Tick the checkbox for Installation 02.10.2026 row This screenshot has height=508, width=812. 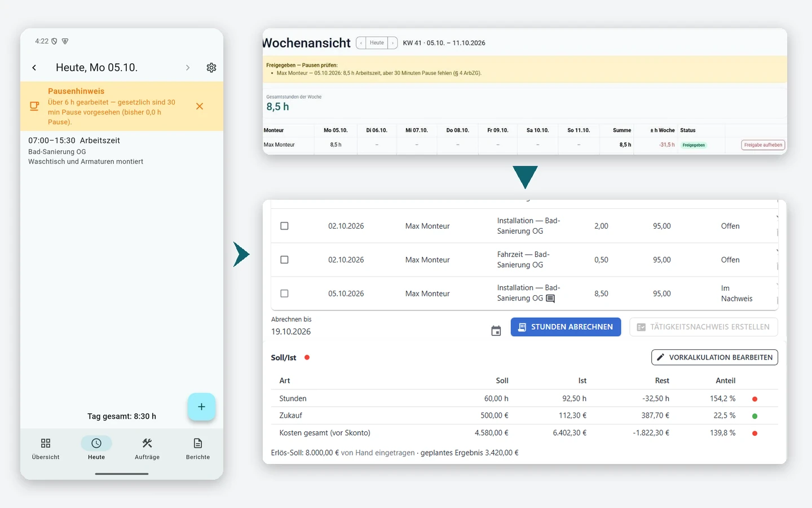pyautogui.click(x=284, y=226)
